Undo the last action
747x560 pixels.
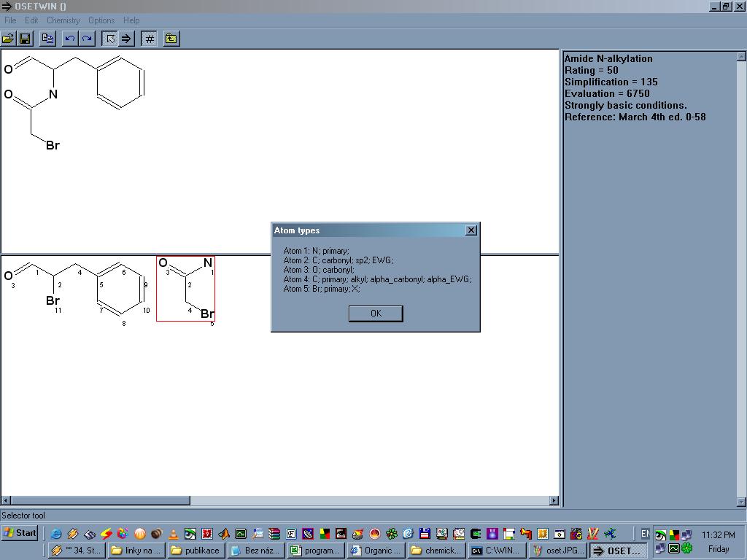70,39
